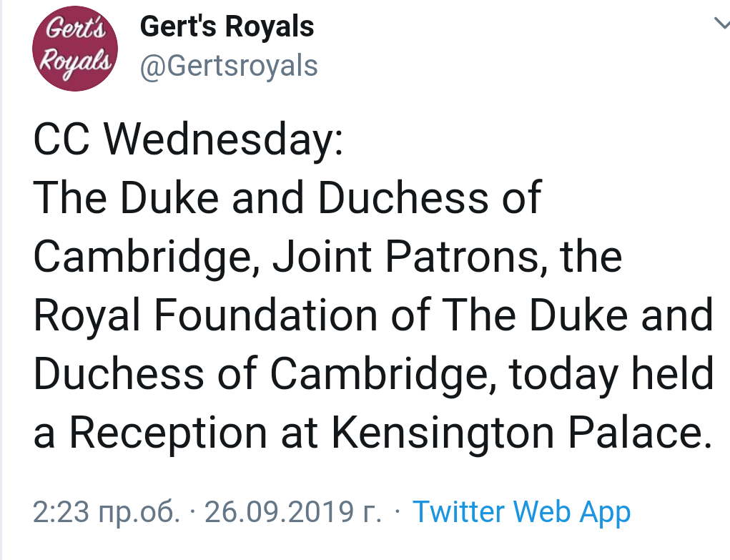Click the "г." year abbreviation after the date
The width and height of the screenshot is (730, 560).
click(373, 512)
